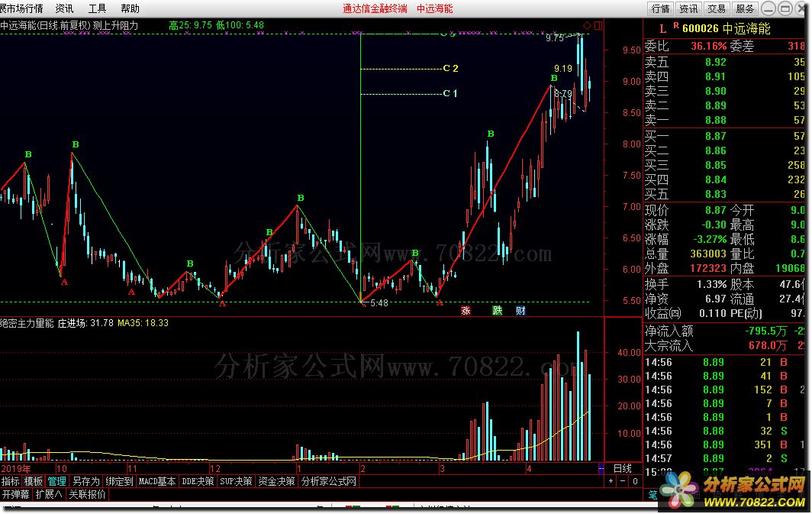Click the 卖一 price 8.88
Screen dimensions: 812x514
[715, 120]
